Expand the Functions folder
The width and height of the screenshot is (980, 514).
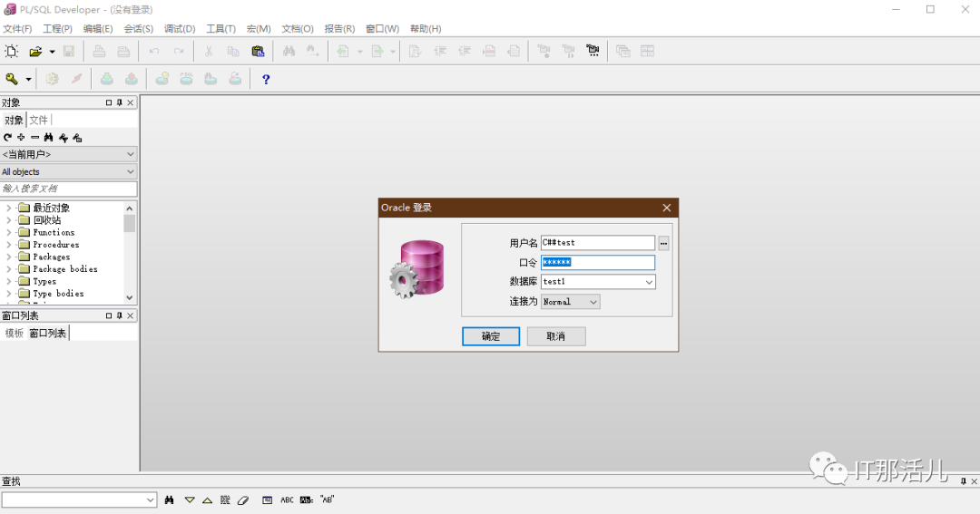pos(9,232)
